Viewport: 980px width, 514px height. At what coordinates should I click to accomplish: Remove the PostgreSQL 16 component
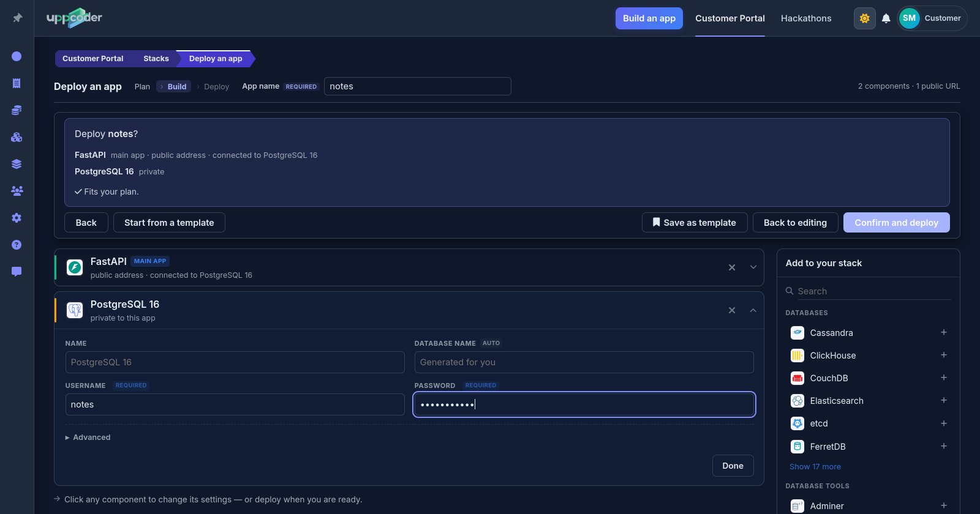click(x=732, y=310)
